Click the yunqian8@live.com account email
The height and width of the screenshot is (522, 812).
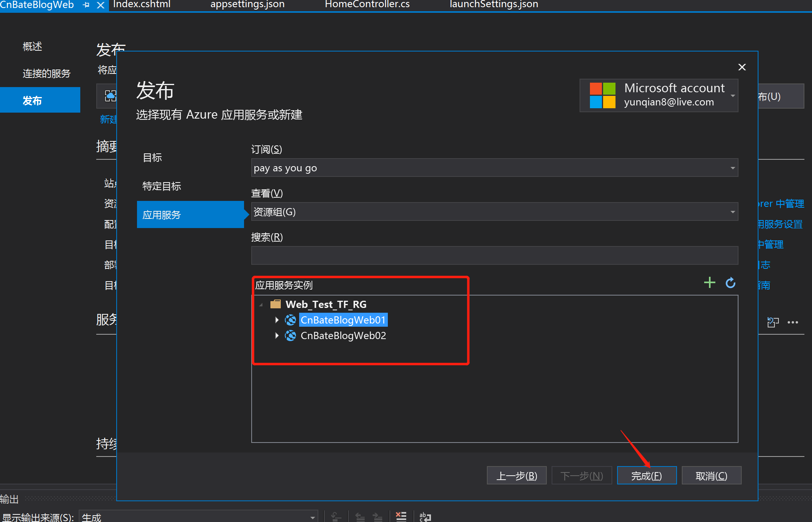point(669,102)
